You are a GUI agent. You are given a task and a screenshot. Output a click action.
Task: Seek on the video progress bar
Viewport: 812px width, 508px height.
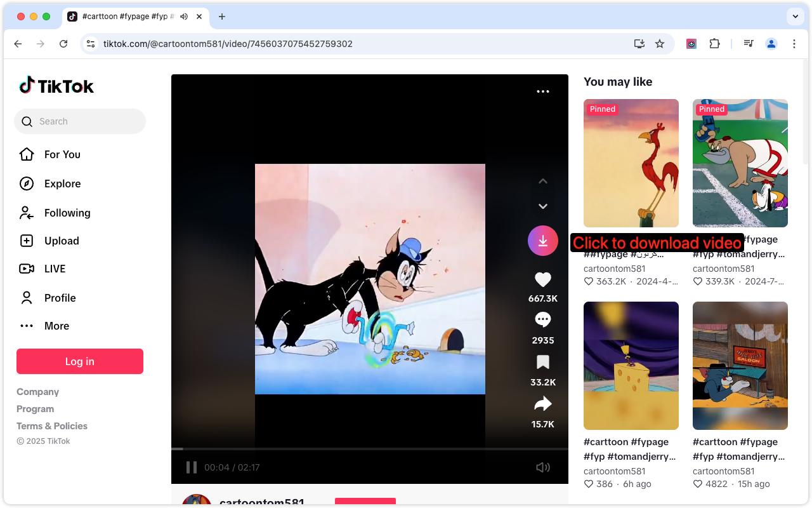370,449
